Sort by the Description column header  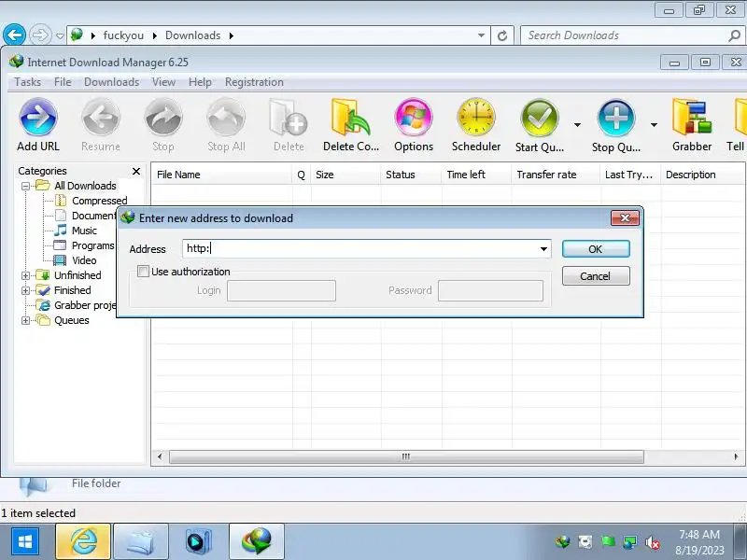[x=702, y=175]
